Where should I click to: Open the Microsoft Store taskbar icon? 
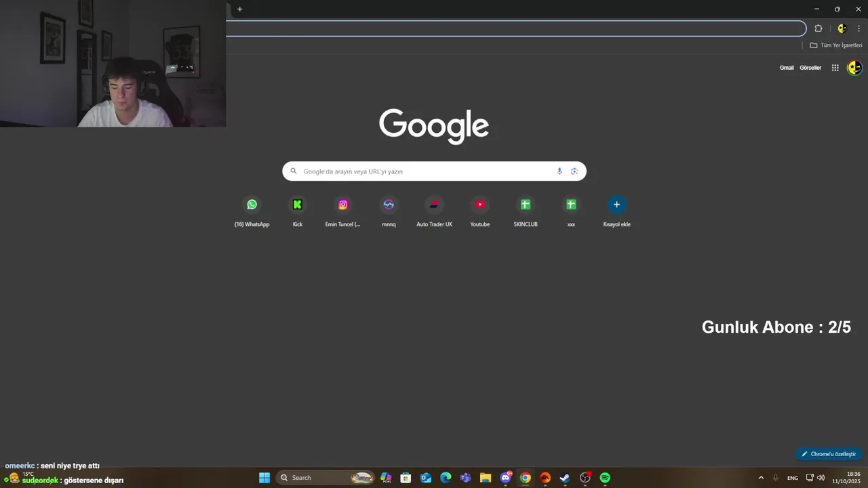pyautogui.click(x=406, y=478)
